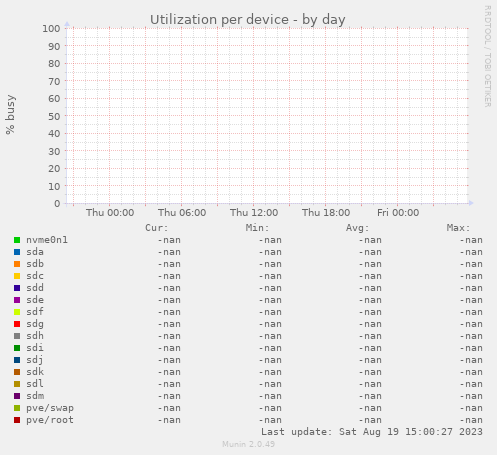497x455 pixels.
Task: Select the pve/swap device label
Action: (50, 408)
